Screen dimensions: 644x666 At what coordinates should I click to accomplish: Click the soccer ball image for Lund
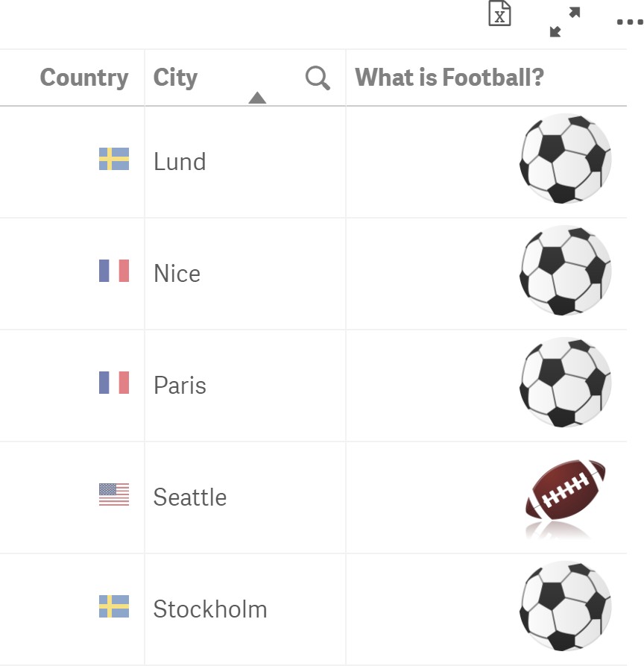pos(566,158)
